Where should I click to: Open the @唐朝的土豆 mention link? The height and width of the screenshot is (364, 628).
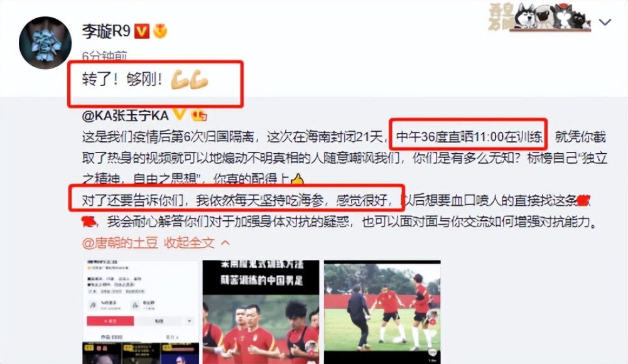tap(120, 243)
